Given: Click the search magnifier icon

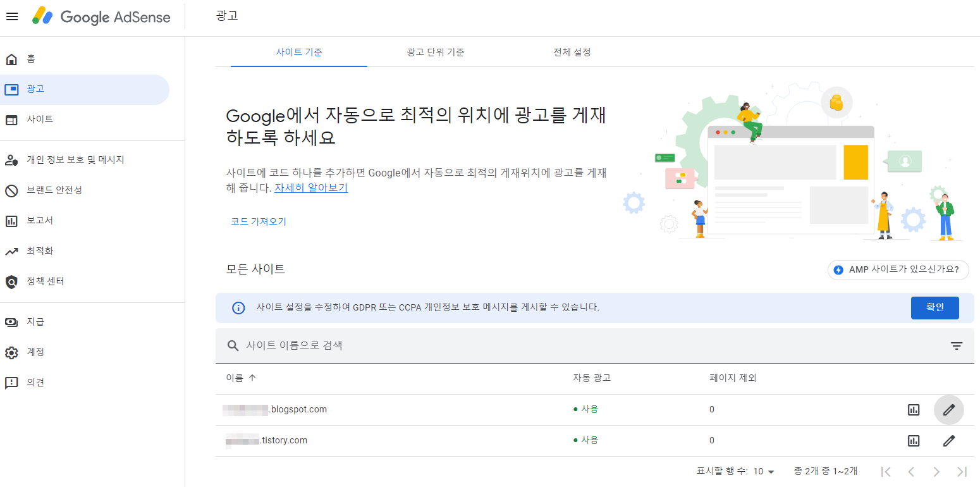Looking at the screenshot, I should tap(233, 345).
